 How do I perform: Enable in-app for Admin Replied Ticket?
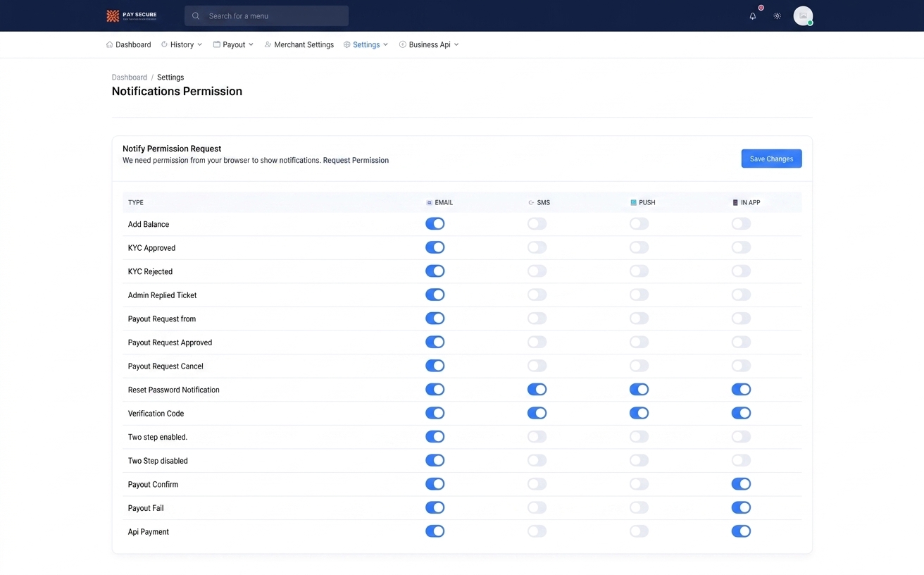coord(741,295)
